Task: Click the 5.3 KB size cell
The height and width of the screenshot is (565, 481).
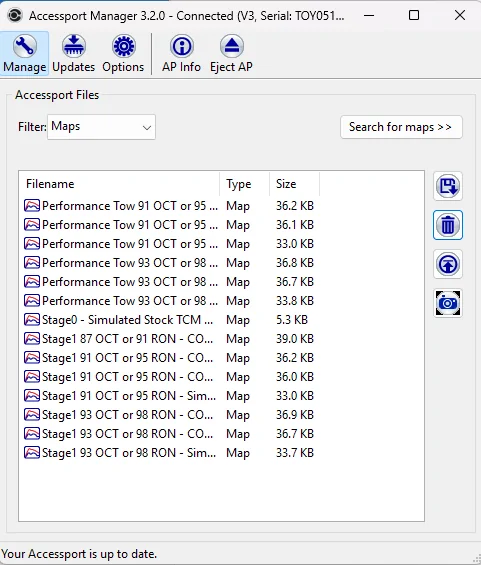Action: pos(292,320)
